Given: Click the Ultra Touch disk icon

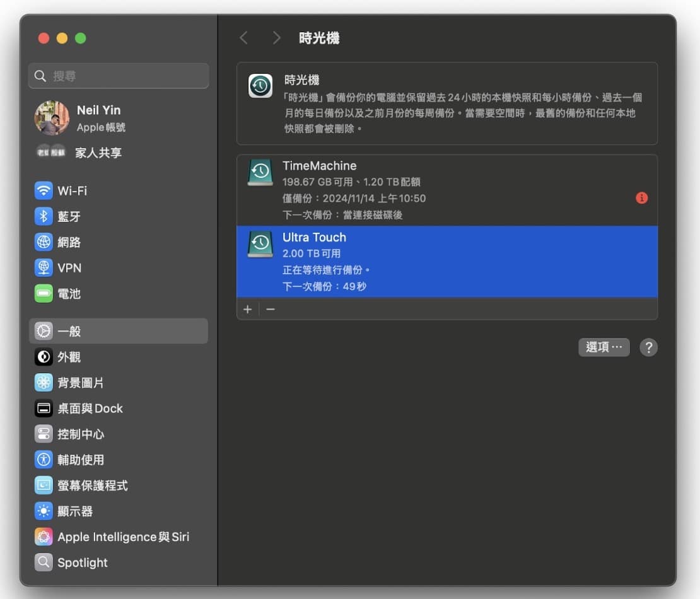Looking at the screenshot, I should pyautogui.click(x=260, y=244).
